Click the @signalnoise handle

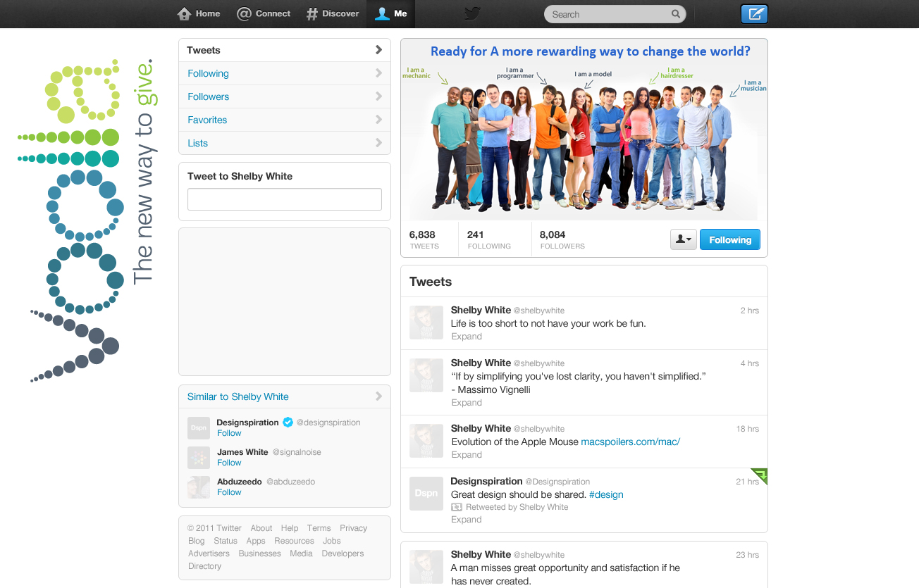tap(296, 452)
